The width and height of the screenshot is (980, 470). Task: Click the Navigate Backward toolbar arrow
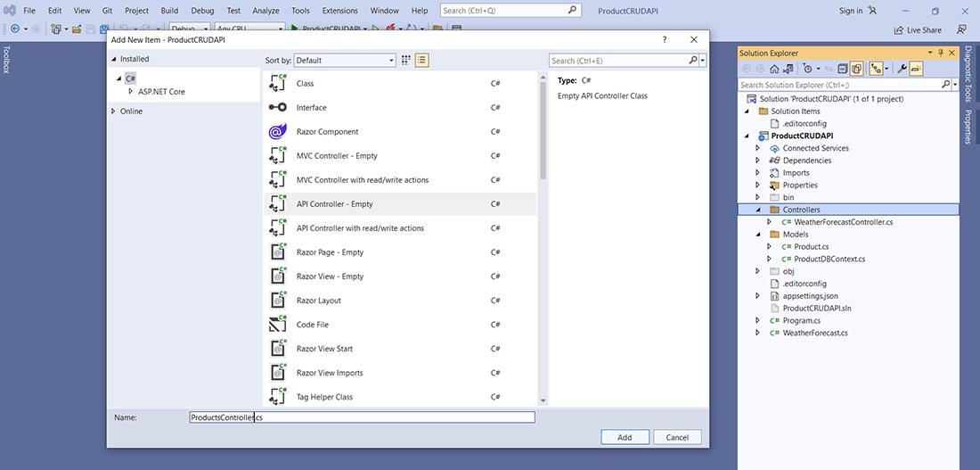[14, 29]
